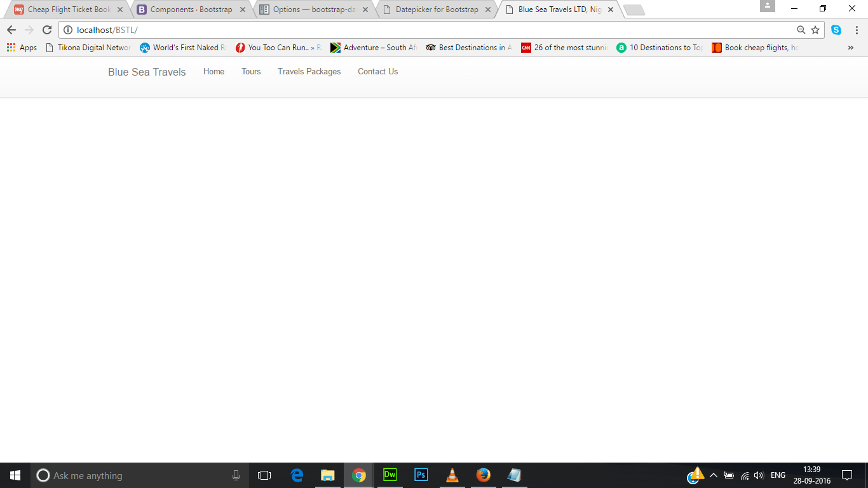Open the Skype extension icon
The width and height of the screenshot is (868, 488).
[836, 30]
